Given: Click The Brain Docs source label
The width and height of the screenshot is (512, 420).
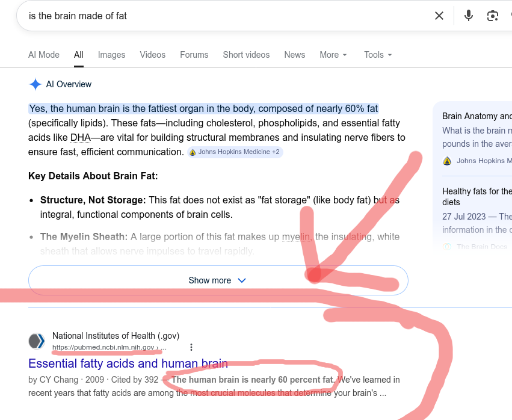Looking at the screenshot, I should click(x=482, y=247).
